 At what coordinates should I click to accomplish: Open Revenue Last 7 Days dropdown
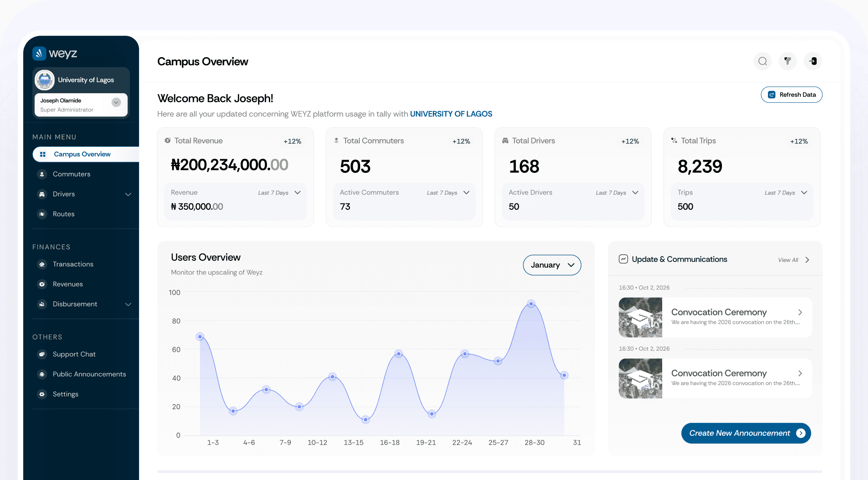tap(280, 193)
